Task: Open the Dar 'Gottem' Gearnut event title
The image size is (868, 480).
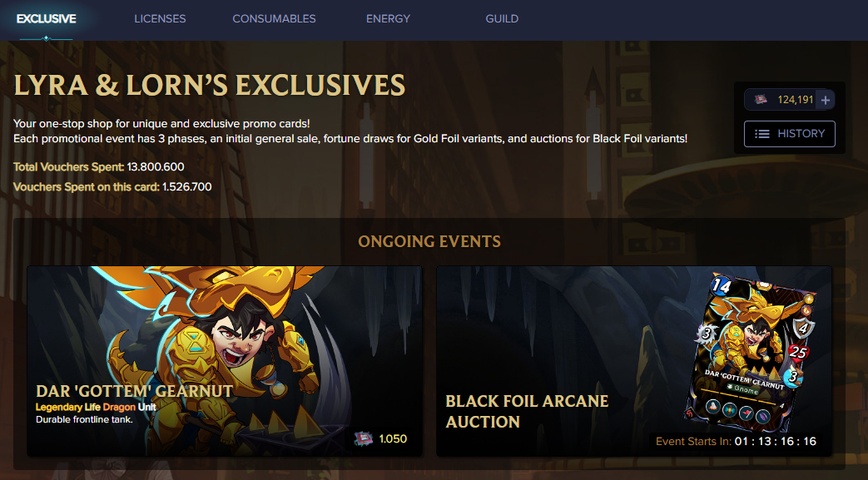Action: pos(134,391)
